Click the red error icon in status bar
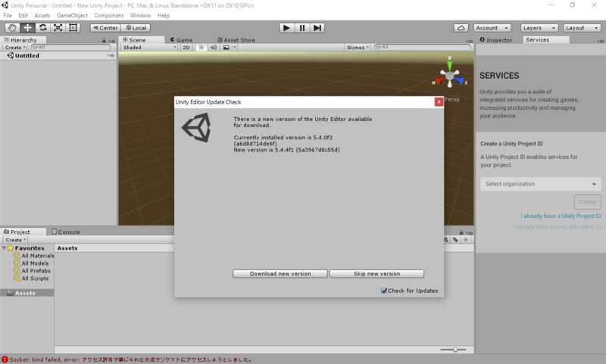 [x=5, y=359]
